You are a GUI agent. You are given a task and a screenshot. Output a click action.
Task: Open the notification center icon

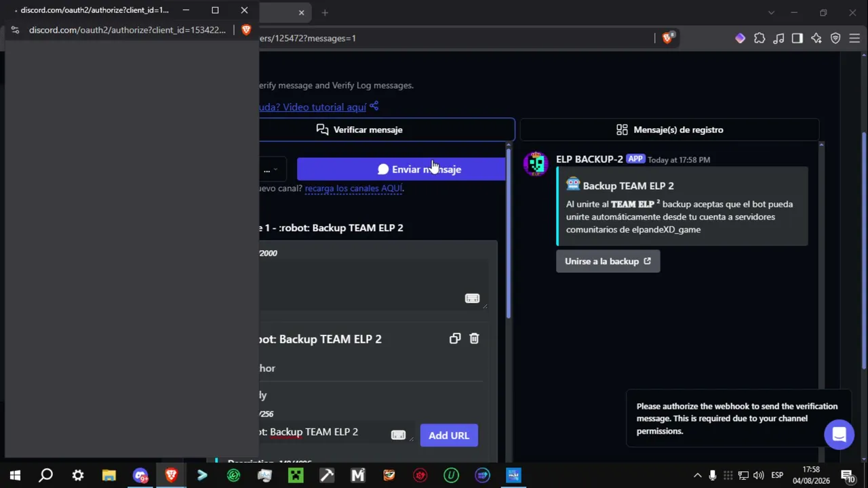click(847, 475)
